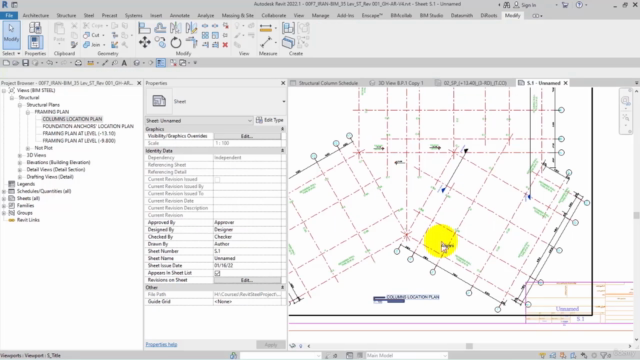Select the Copy element tool next to Move
The width and height of the screenshot is (640, 360).
pyautogui.click(x=160, y=42)
